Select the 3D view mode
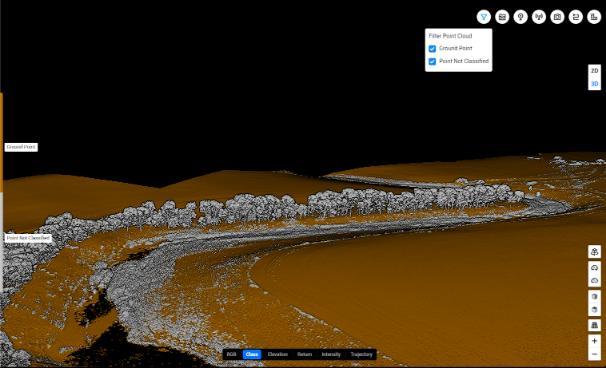Image resolution: width=606 pixels, height=368 pixels. coord(594,84)
